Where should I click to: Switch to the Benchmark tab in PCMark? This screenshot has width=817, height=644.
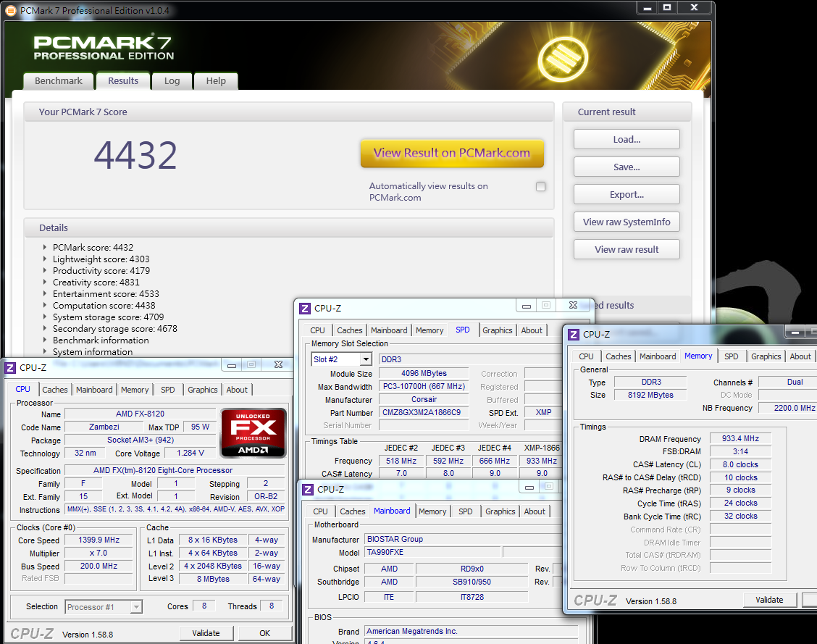(59, 81)
